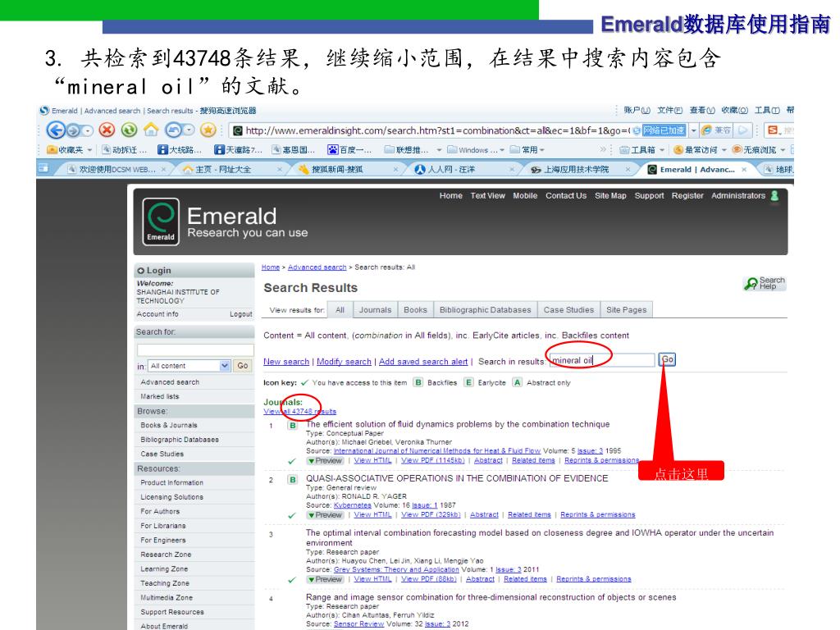Expand the 联想推 bookmark folder dropdown
The height and width of the screenshot is (630, 840).
[x=440, y=150]
